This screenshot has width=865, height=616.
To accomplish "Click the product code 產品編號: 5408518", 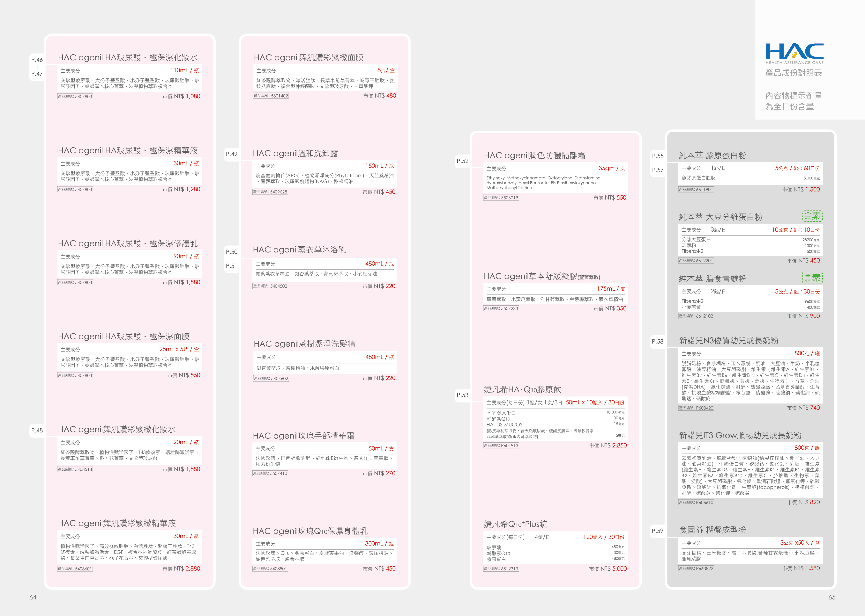I will (x=75, y=469).
